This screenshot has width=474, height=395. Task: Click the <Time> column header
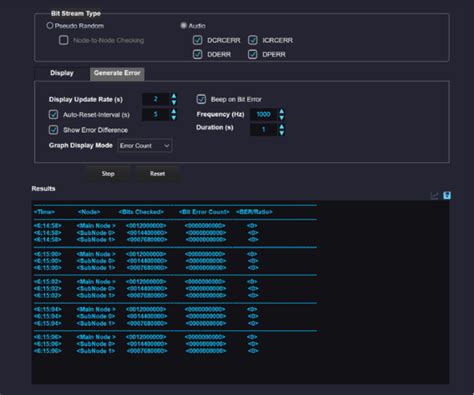44,212
